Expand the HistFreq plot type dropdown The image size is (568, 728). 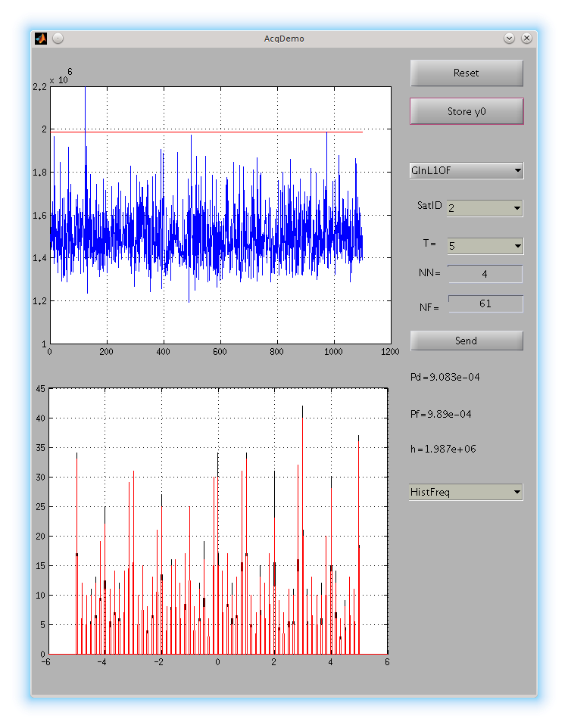click(466, 492)
